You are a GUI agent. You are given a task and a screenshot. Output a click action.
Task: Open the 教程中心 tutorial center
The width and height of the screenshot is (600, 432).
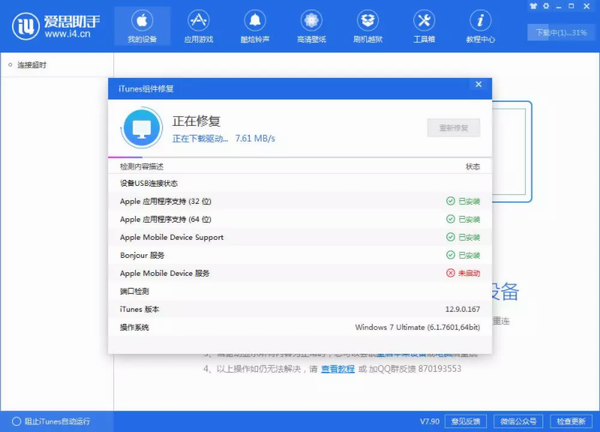click(480, 26)
